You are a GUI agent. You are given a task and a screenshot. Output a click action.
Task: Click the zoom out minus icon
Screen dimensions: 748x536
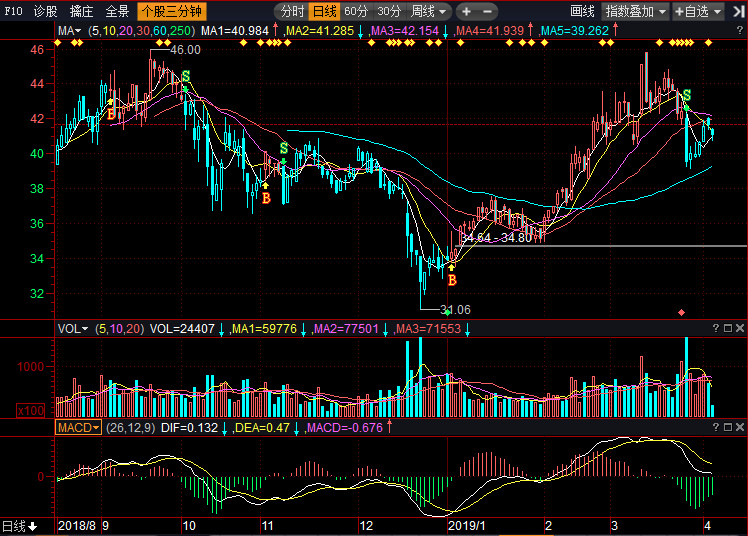(x=488, y=11)
